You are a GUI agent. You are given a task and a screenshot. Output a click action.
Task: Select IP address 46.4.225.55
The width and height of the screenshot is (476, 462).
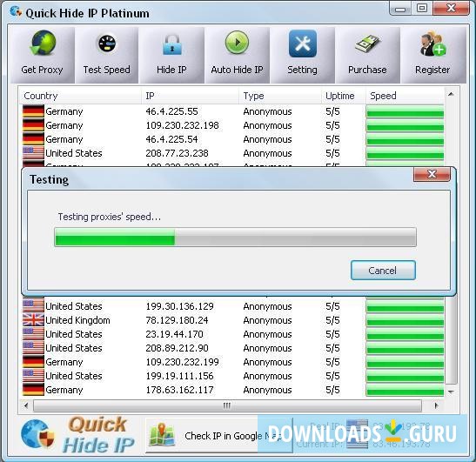coord(171,111)
